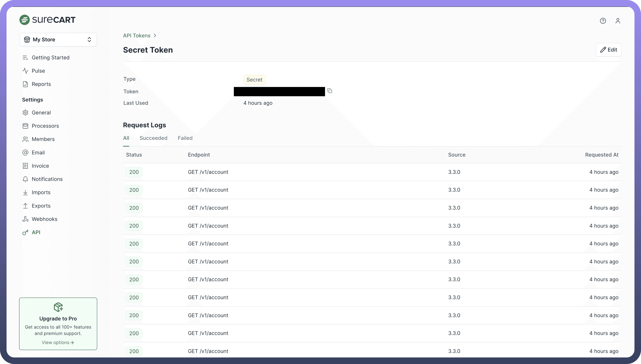The height and width of the screenshot is (364, 641).
Task: Click the SureCart logo
Action: click(47, 20)
